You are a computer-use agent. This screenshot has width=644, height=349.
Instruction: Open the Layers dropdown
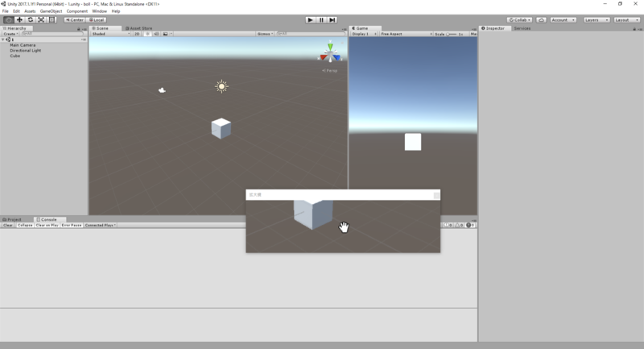597,19
